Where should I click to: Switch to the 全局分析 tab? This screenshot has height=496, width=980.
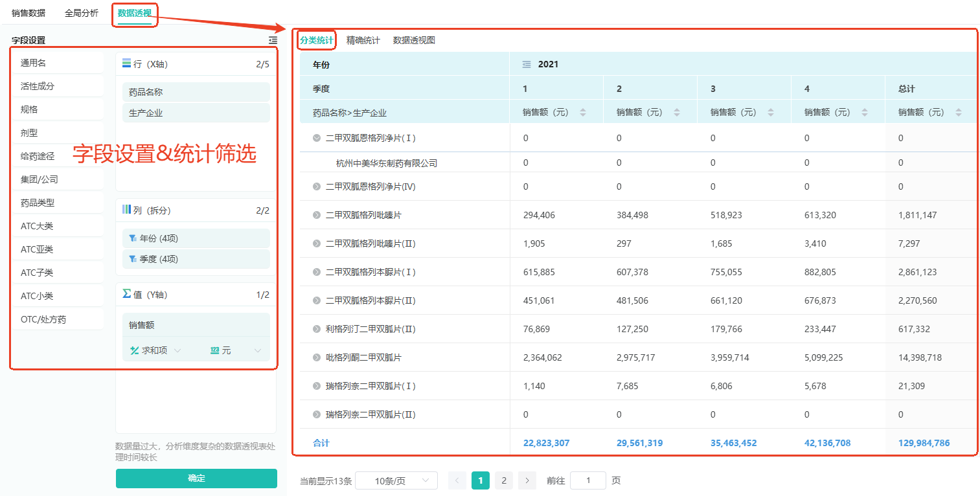(x=82, y=13)
